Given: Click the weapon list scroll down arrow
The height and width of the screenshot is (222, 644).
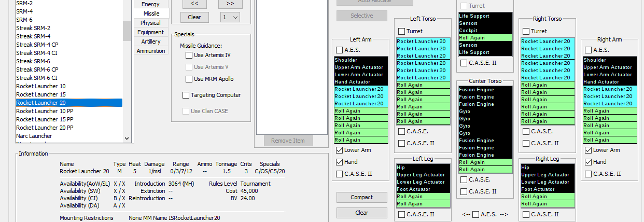Looking at the screenshot, I should [127, 138].
